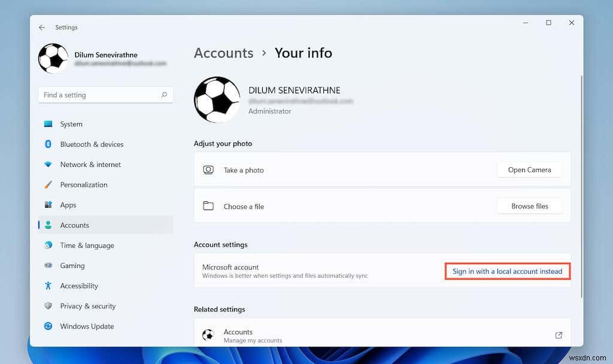Viewport: 613px width, 364px height.
Task: Open Network & internet settings
Action: [90, 164]
